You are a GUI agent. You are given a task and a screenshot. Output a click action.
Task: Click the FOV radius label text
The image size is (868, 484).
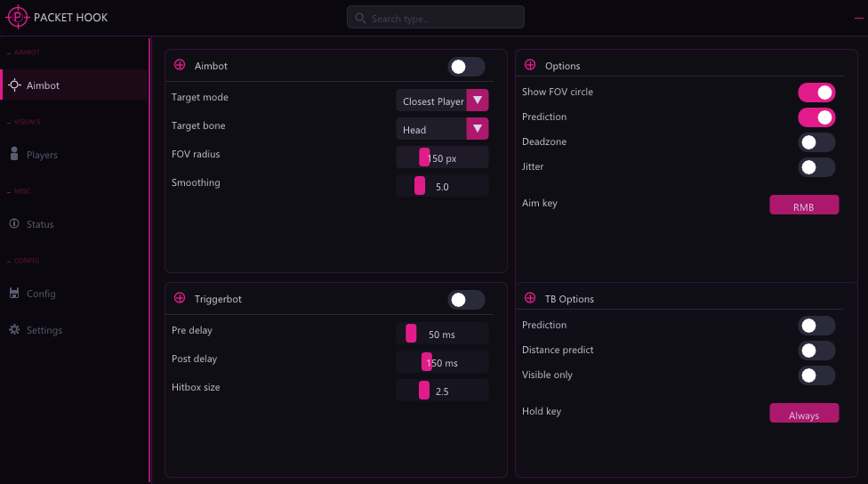coord(196,154)
